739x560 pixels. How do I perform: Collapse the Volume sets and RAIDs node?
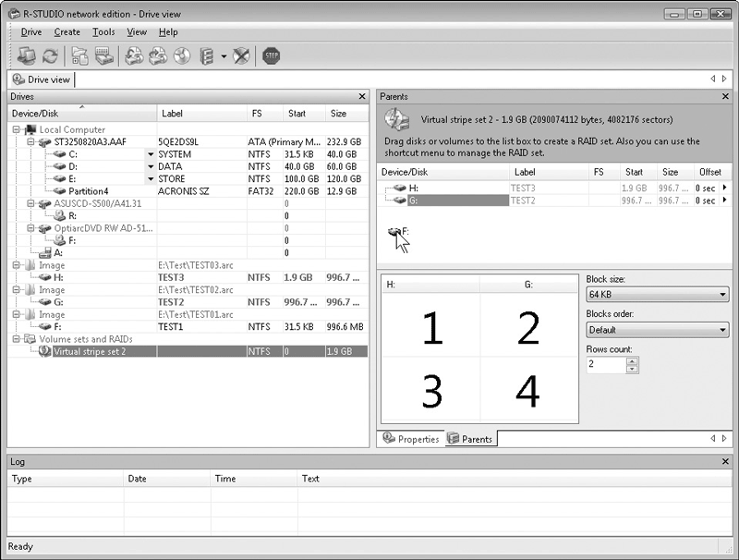(16, 339)
